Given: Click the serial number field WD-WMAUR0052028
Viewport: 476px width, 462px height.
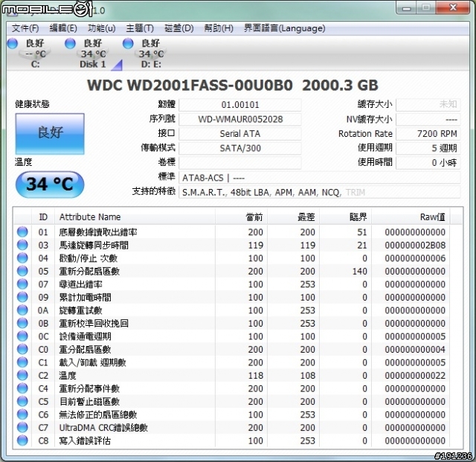Looking at the screenshot, I should [240, 119].
